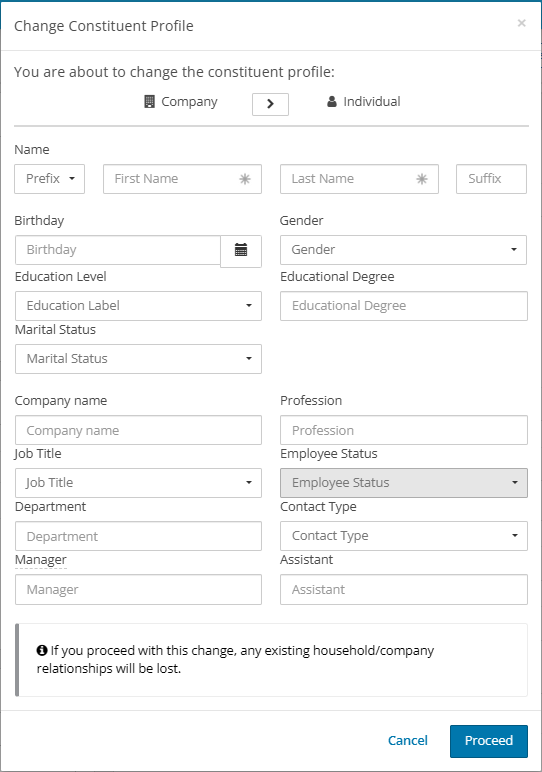Open the Employee Status dropdown

[404, 483]
